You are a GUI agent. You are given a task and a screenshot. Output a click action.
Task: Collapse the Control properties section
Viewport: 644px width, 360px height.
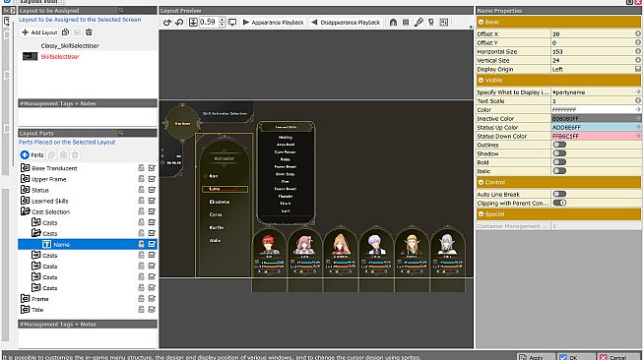[481, 183]
